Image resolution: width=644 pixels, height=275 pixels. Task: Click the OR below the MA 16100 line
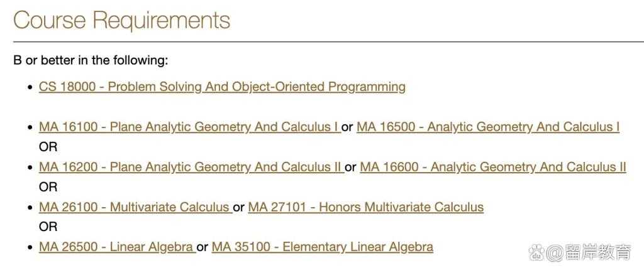click(48, 147)
